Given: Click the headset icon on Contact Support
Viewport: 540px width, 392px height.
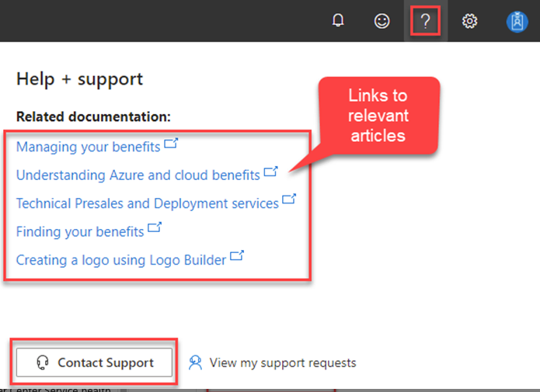Looking at the screenshot, I should [44, 363].
